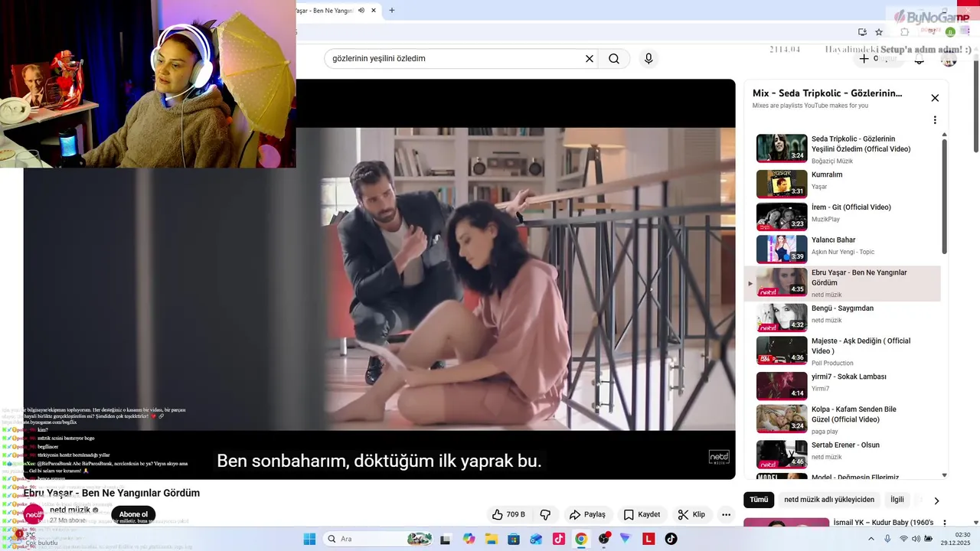
Task: Mute the tab using speaker icon
Action: point(361,11)
